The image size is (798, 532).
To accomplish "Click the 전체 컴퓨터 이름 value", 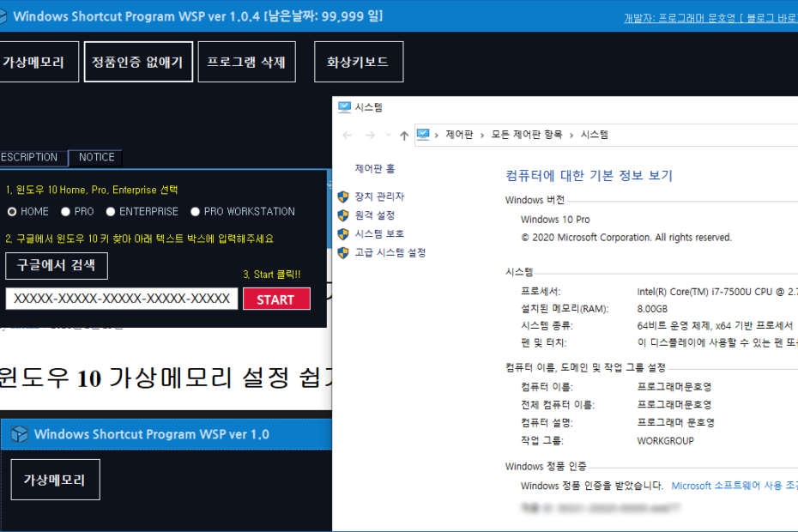I will point(674,405).
